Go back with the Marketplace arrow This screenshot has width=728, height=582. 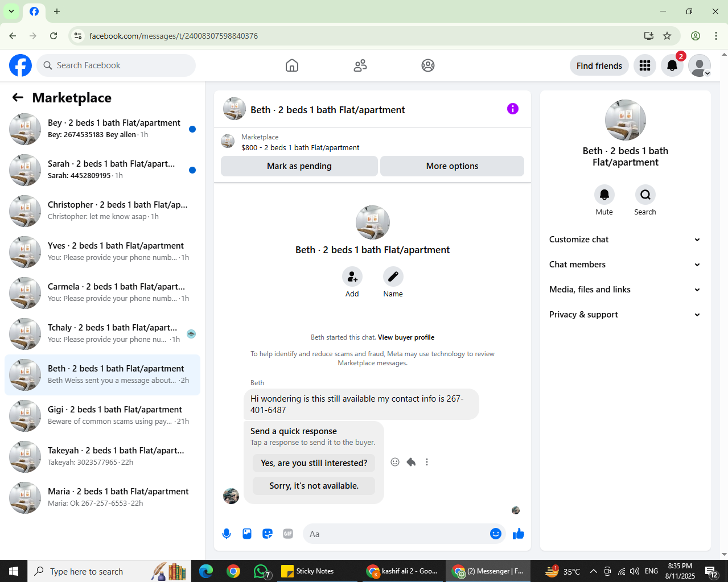pyautogui.click(x=18, y=97)
